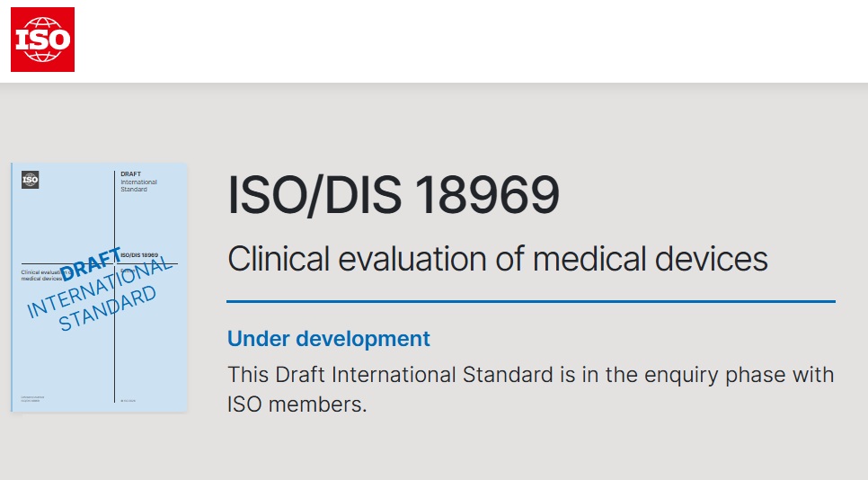868x480 pixels.
Task: Select the 'Under development' status link
Action: point(328,339)
